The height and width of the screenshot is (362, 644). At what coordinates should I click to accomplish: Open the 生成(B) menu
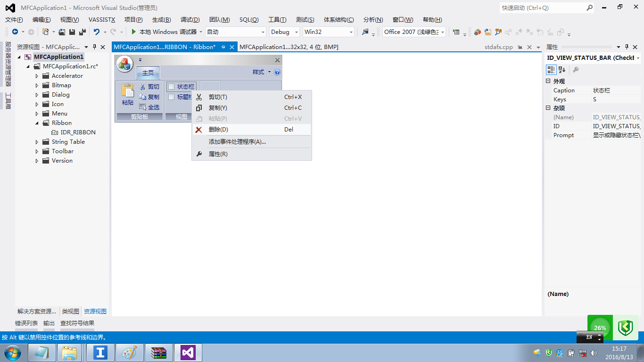[x=162, y=20]
